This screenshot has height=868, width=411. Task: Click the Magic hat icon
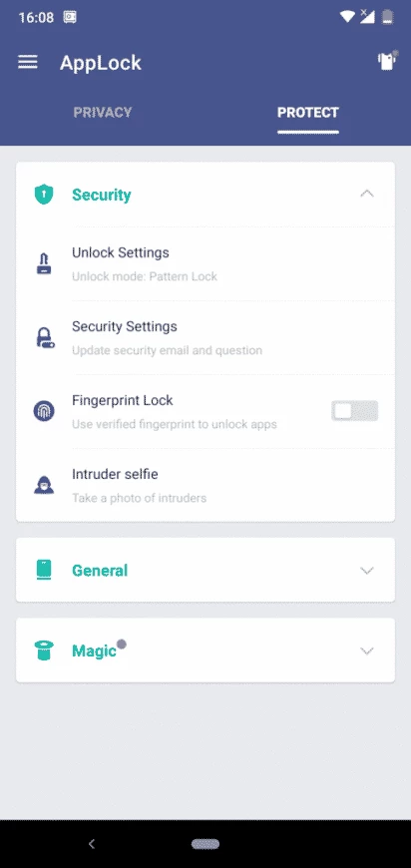[x=44, y=651]
